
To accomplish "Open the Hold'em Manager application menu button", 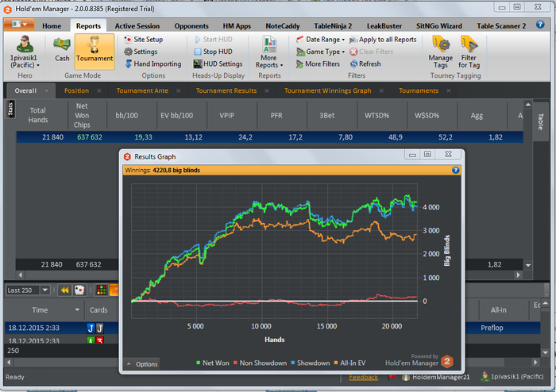I will click(19, 25).
